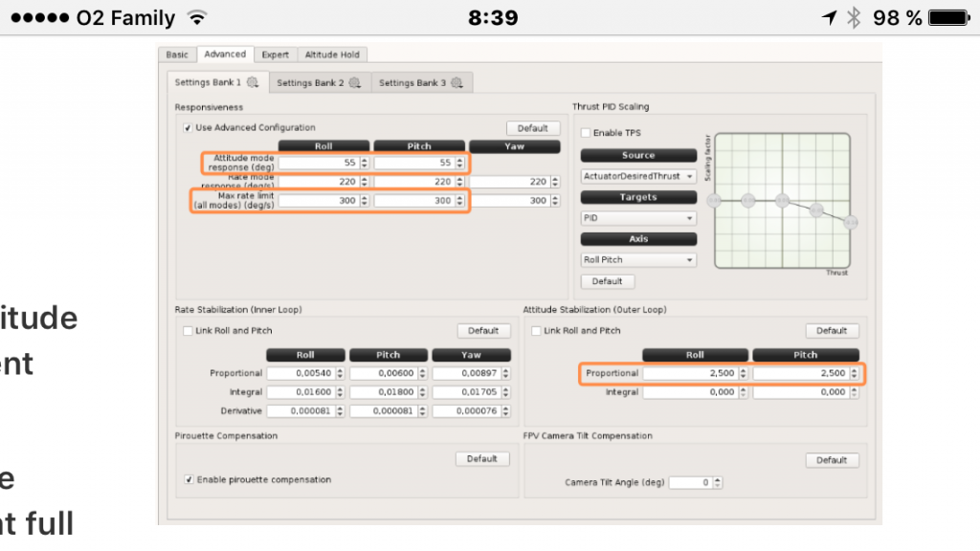Open the Altitude Hold tab

(x=331, y=55)
